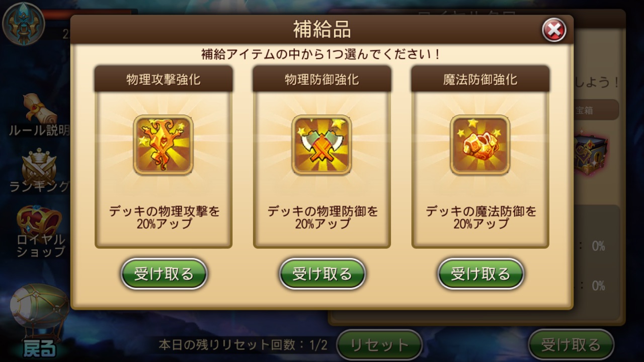Tap the デッキの物理防御を20%アップ description
Image resolution: width=644 pixels, height=362 pixels.
(323, 218)
